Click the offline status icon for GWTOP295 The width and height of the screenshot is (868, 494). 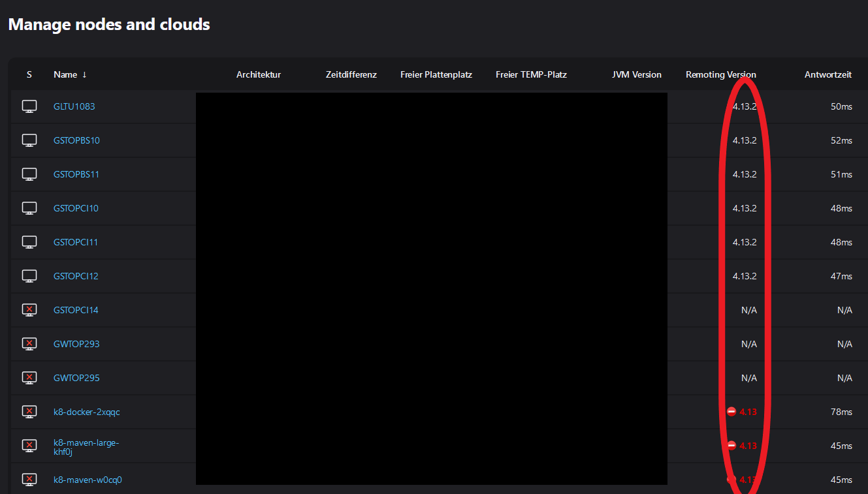[29, 378]
